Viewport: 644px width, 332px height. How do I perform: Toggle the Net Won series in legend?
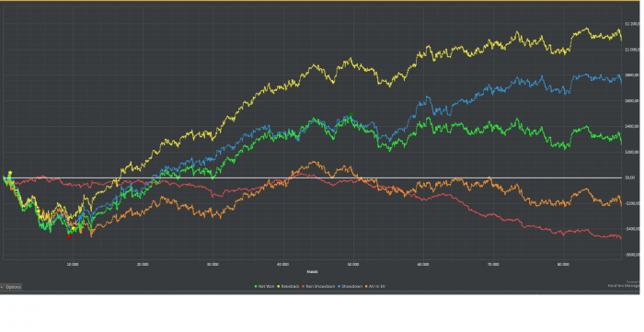[x=265, y=286]
